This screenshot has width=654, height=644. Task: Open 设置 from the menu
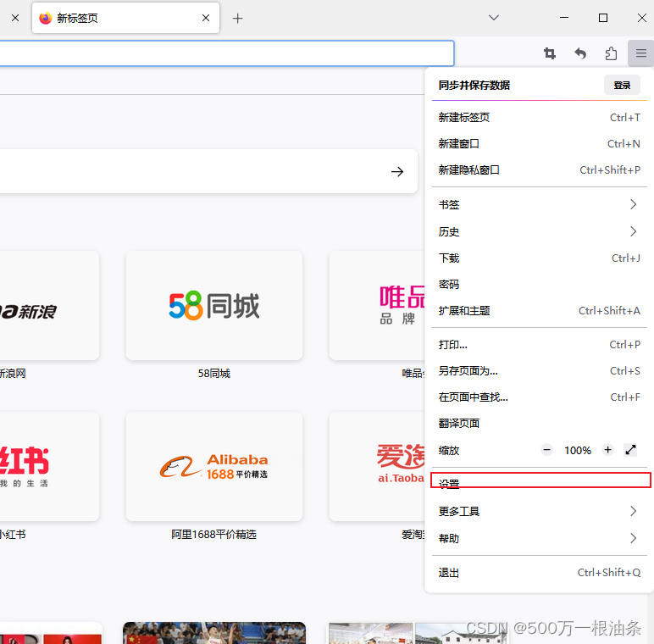click(x=540, y=484)
